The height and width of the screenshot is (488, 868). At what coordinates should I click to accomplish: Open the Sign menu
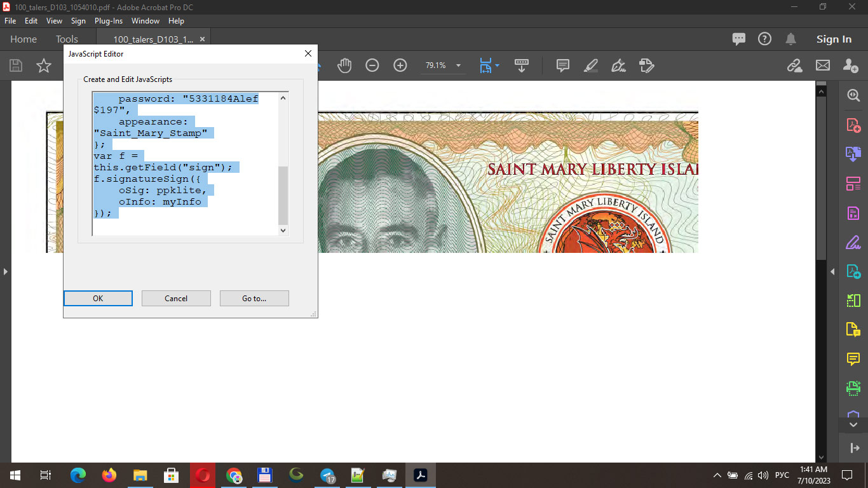[x=78, y=21]
